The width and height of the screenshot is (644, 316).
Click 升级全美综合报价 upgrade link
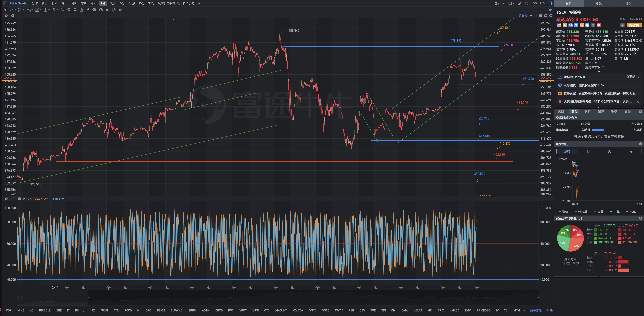pos(599,136)
